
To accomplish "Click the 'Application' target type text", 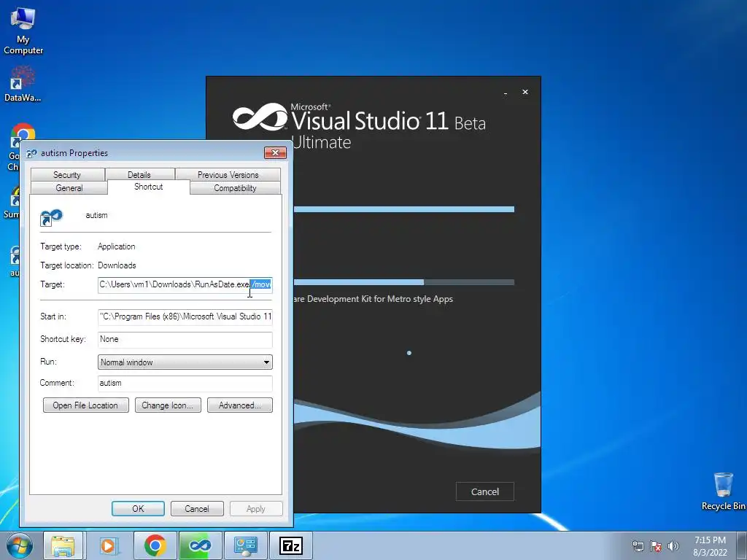I will point(116,246).
